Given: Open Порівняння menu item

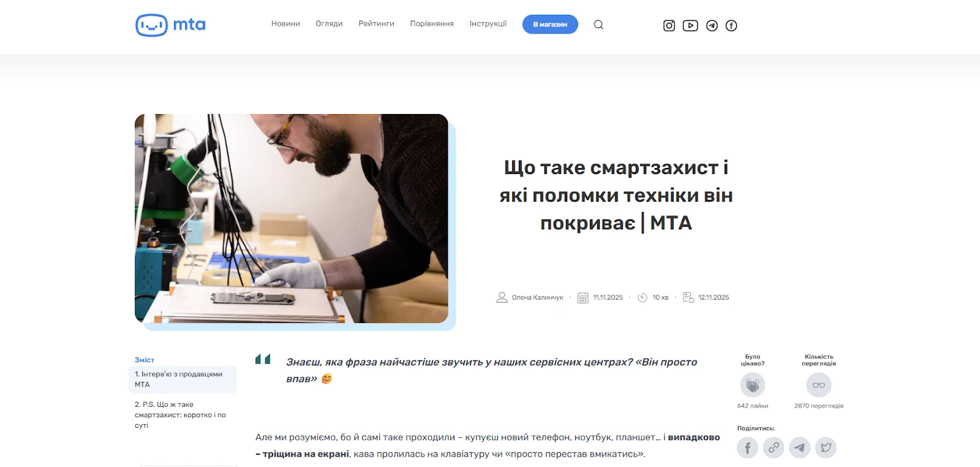Looking at the screenshot, I should tap(432, 24).
